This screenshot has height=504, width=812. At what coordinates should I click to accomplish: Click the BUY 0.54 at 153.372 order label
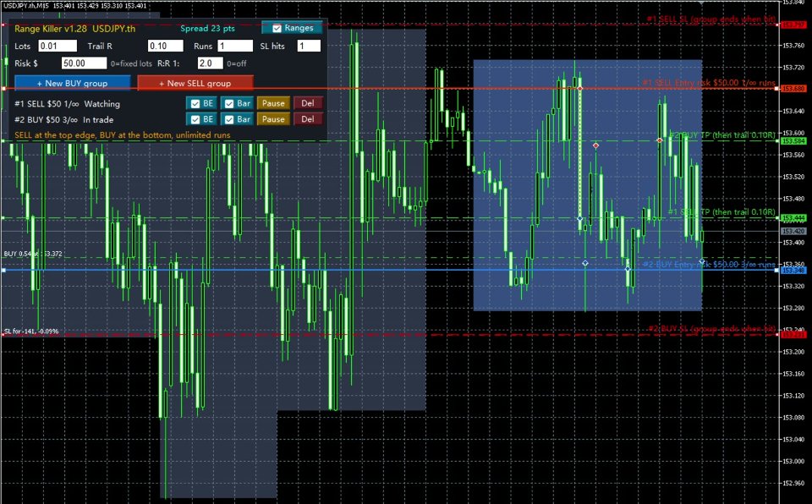(x=33, y=254)
